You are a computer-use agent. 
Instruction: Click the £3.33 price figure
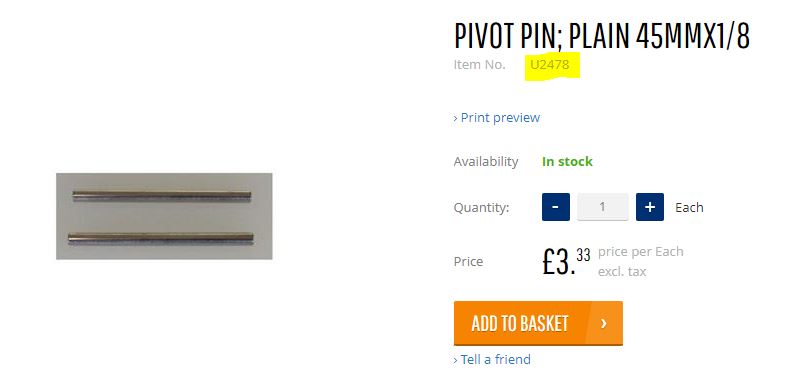coord(566,261)
